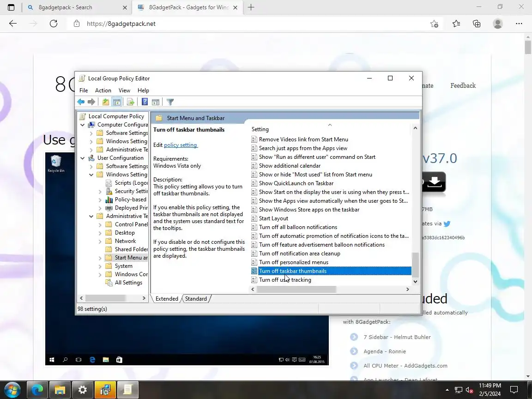Click the browser Refresh icon
The height and width of the screenshot is (399, 532).
tap(54, 24)
